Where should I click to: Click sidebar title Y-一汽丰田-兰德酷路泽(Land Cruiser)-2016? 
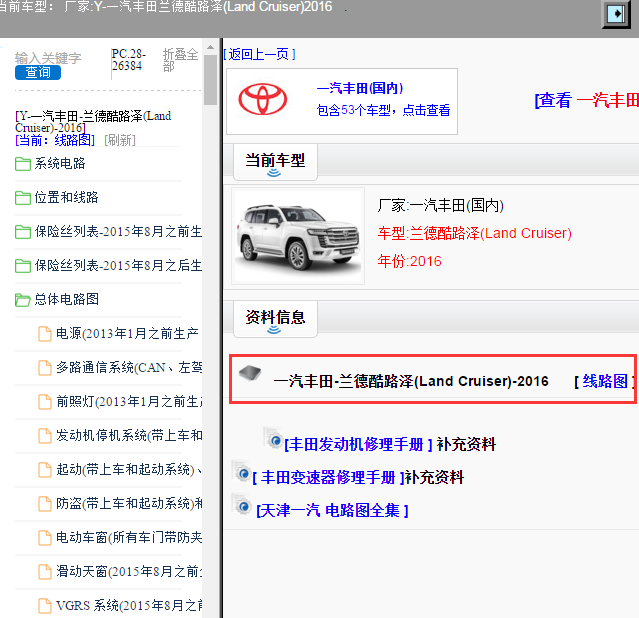(93, 121)
